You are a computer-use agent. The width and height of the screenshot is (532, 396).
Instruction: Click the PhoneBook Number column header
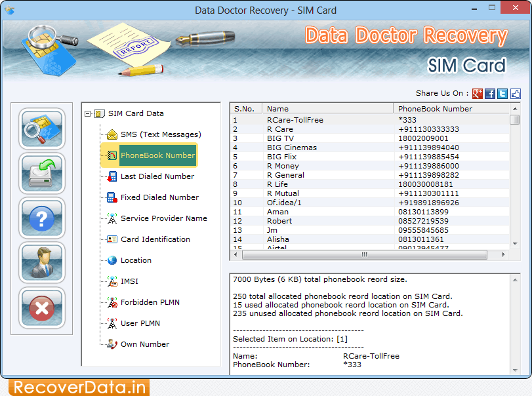(435, 109)
